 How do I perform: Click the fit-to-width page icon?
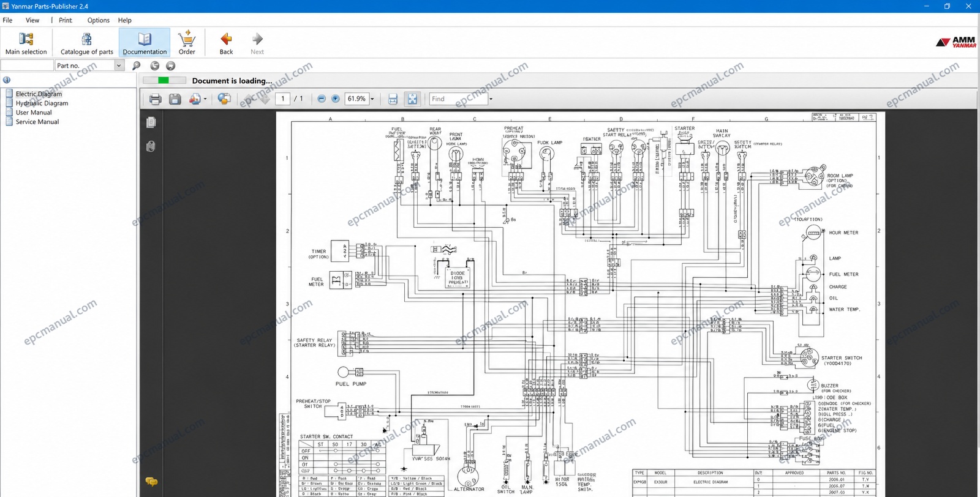393,99
